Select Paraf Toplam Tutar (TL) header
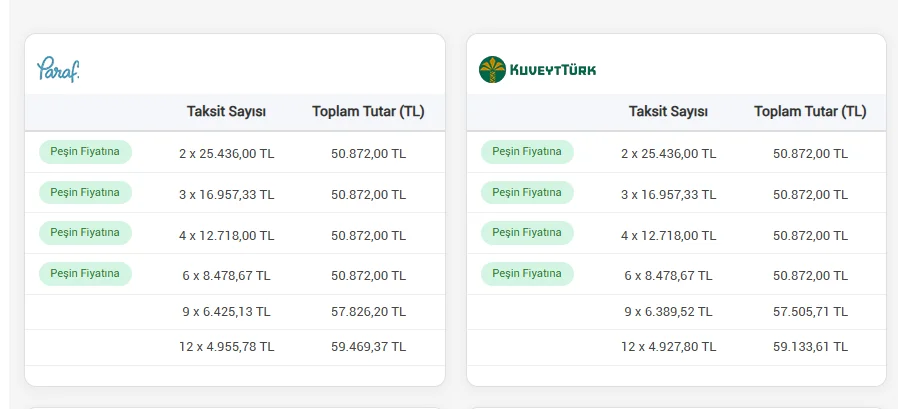898x409 pixels. click(368, 112)
